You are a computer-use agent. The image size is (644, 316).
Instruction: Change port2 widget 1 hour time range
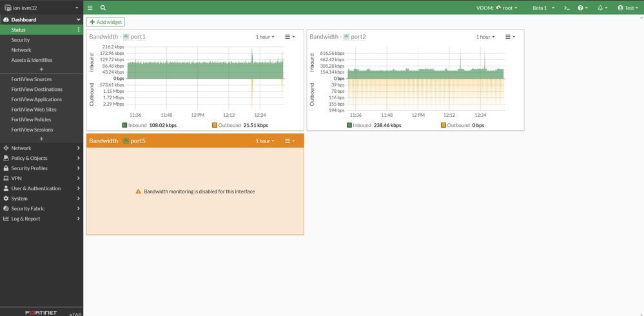tap(485, 37)
